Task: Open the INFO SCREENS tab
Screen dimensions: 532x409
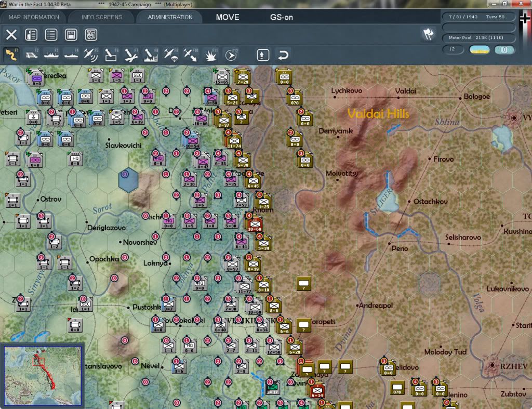Action: tap(101, 17)
